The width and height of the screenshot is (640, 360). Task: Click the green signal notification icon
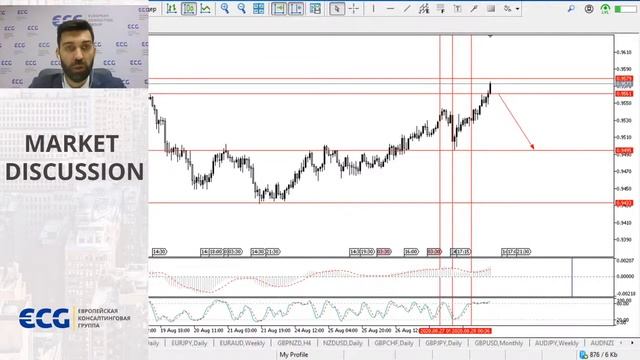click(x=605, y=8)
